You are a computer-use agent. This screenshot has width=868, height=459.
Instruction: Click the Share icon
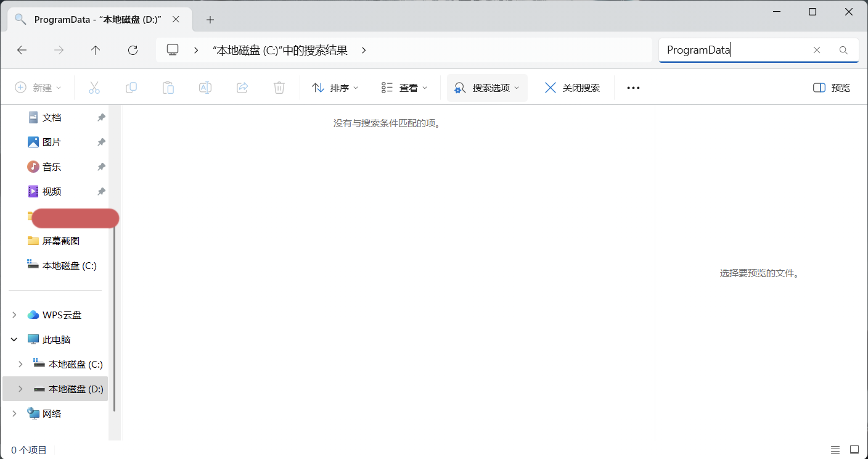tap(242, 88)
